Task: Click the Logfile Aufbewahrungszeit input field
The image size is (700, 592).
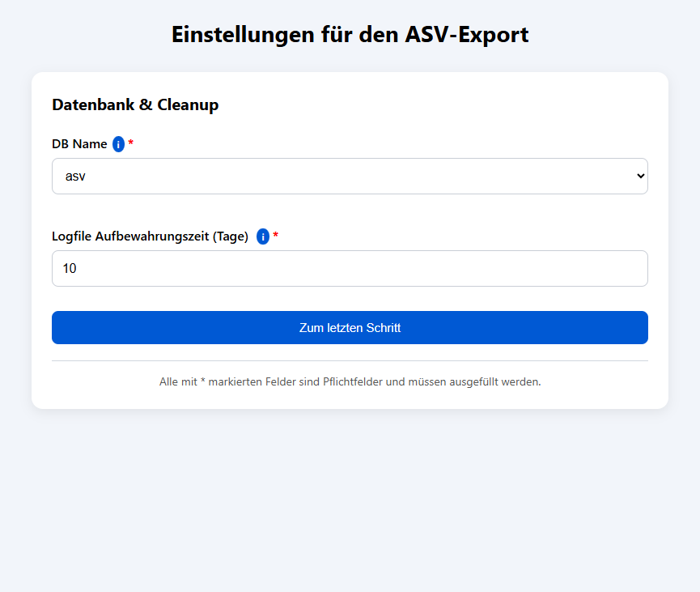Action: [350, 268]
